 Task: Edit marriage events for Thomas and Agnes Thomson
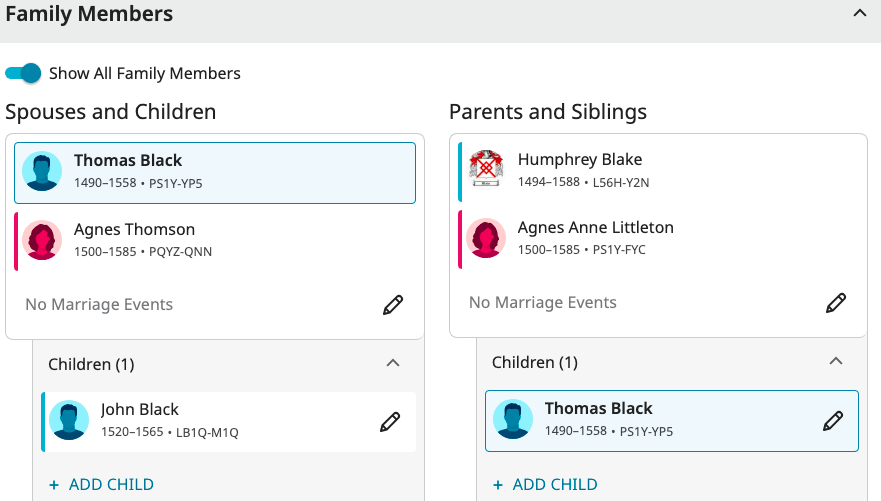click(393, 305)
